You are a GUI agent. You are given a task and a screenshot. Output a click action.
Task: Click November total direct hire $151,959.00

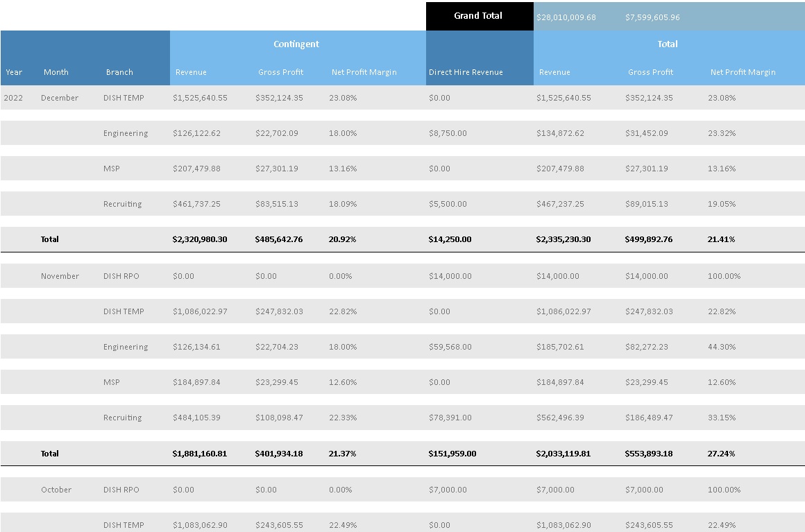452,454
